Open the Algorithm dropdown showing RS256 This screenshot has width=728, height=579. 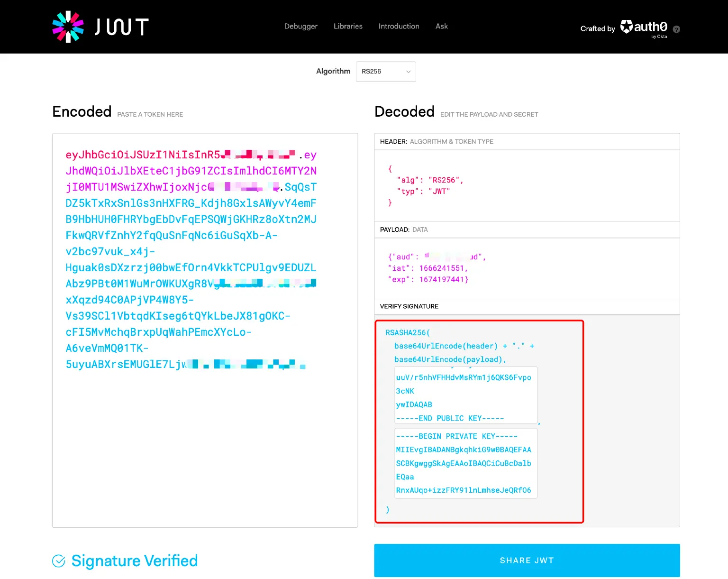pyautogui.click(x=385, y=72)
